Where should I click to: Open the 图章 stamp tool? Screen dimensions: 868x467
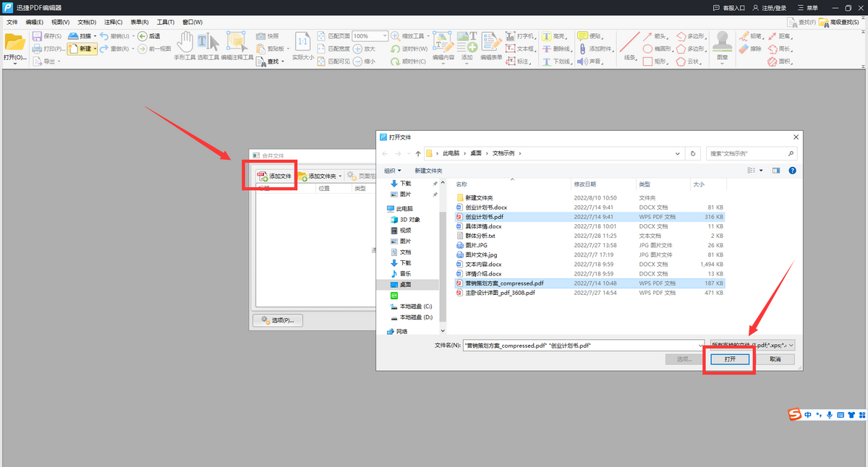(x=721, y=46)
